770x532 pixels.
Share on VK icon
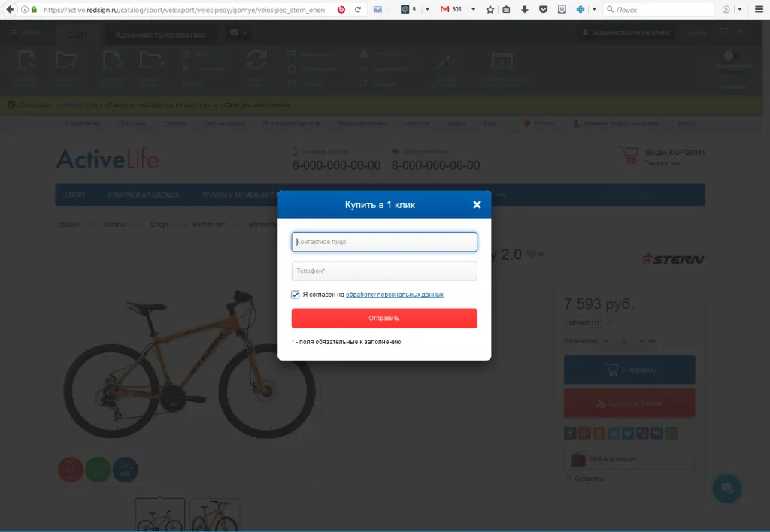pyautogui.click(x=657, y=433)
